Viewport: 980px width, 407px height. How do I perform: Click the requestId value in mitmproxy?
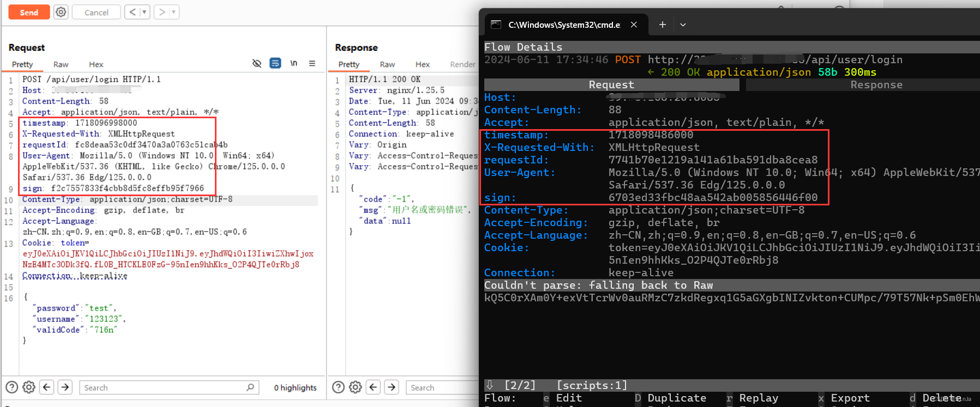point(713,160)
